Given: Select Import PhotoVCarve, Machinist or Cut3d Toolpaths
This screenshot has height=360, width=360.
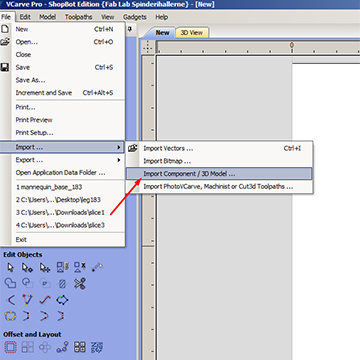Looking at the screenshot, I should pos(219,186).
